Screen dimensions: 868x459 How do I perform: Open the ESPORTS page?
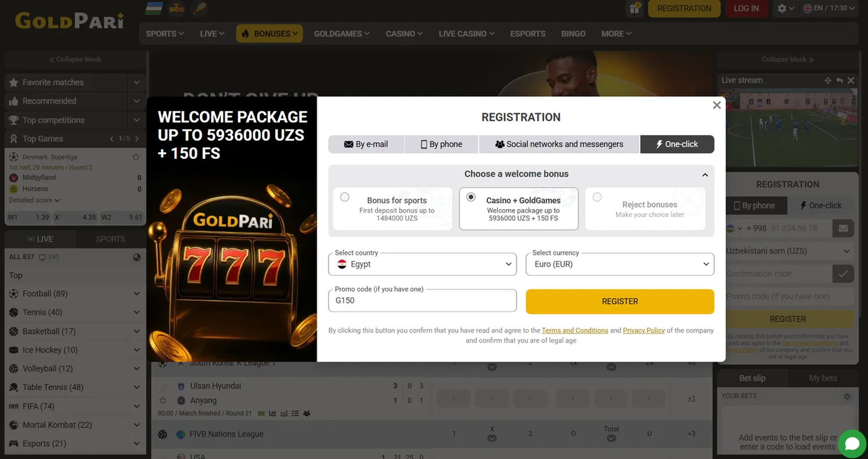[x=528, y=34]
